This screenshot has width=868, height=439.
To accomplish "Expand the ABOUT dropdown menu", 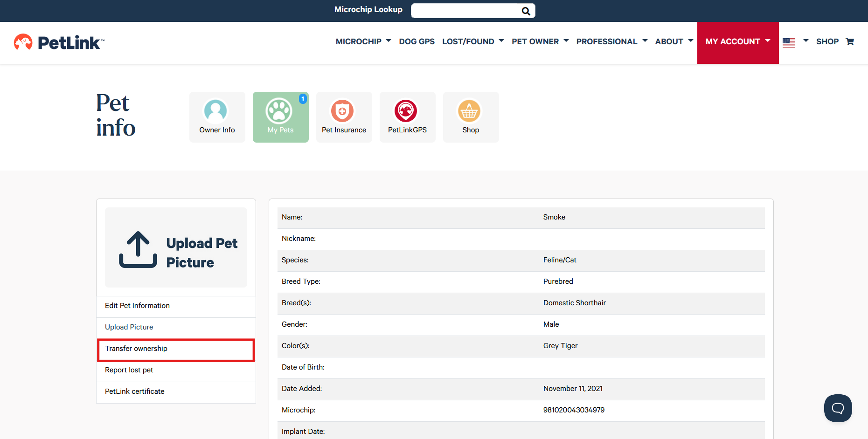I will coord(674,41).
